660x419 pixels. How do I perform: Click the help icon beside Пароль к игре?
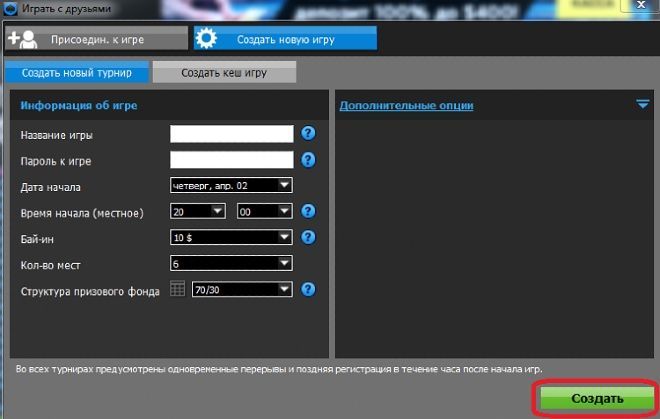point(308,159)
